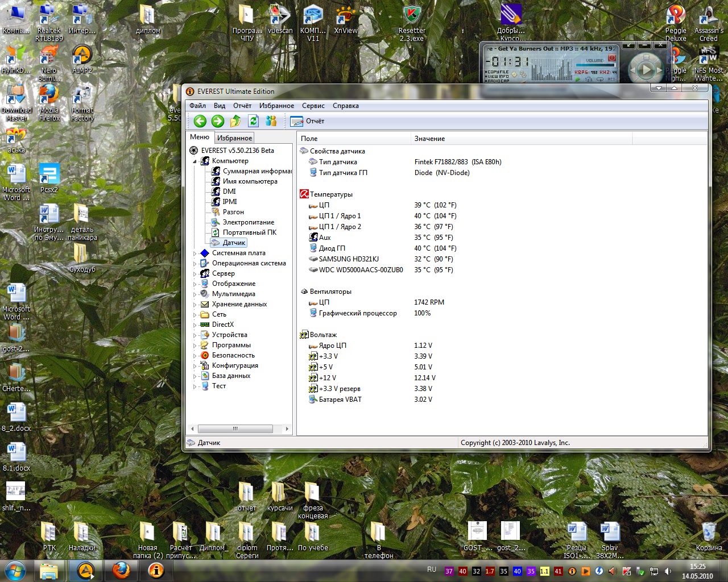
Task: Toggle the 123 playback order icon in AIMP
Action: pos(589,80)
